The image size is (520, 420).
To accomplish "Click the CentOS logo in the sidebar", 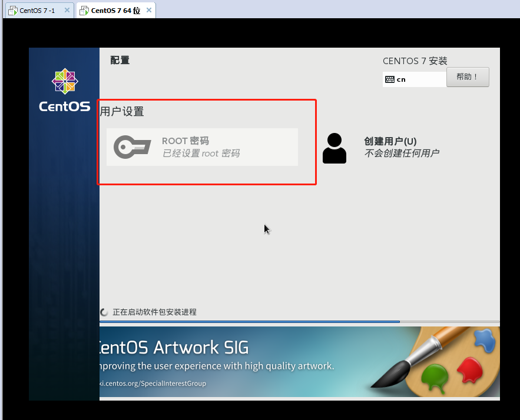I will coord(65,90).
